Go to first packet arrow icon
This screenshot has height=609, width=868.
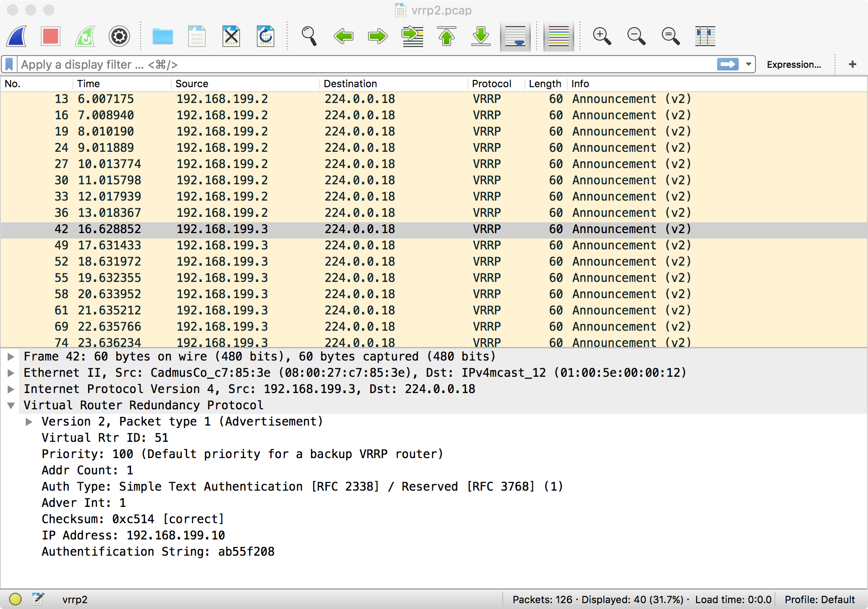click(x=447, y=36)
